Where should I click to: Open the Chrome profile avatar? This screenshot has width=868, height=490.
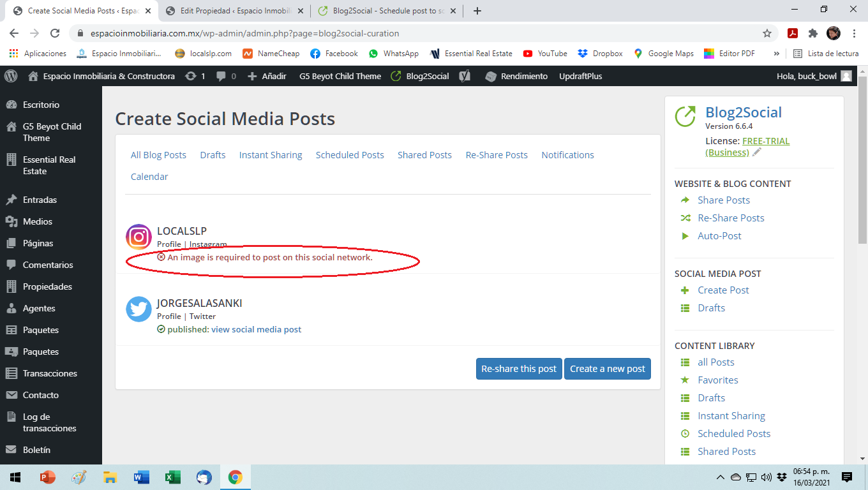834,33
